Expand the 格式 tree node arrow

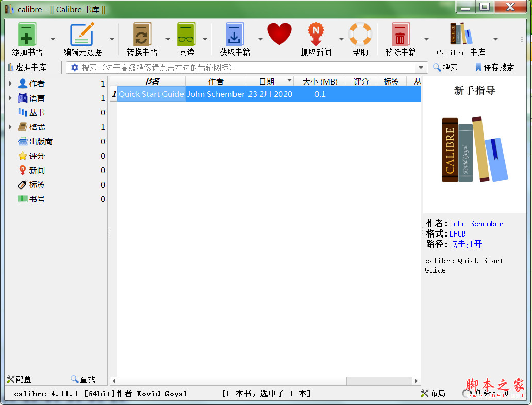(10, 127)
